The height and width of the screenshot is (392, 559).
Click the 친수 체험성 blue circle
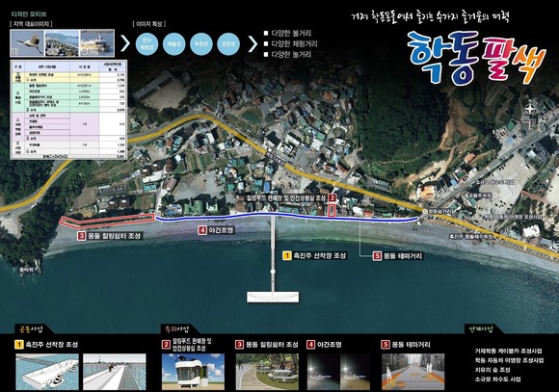tap(146, 44)
